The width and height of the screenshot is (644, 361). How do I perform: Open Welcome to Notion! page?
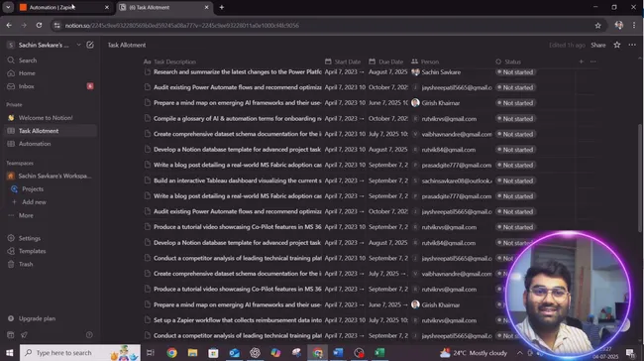pyautogui.click(x=46, y=118)
